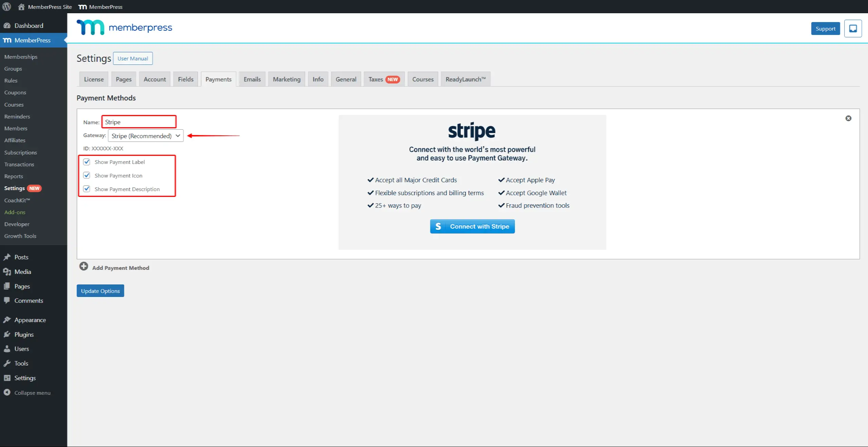Open Dashboard via its gauge icon
This screenshot has height=447, width=868.
coord(7,25)
